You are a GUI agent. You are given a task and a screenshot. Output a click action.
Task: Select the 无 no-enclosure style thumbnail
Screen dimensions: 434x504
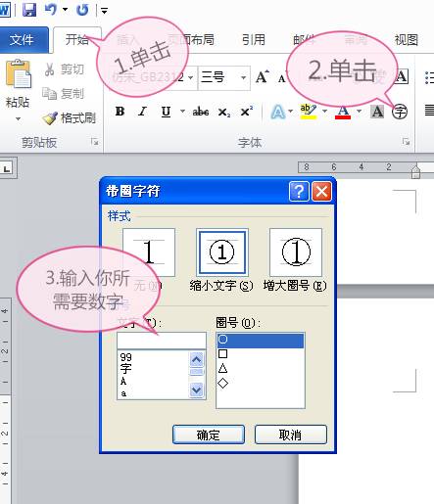pyautogui.click(x=149, y=252)
